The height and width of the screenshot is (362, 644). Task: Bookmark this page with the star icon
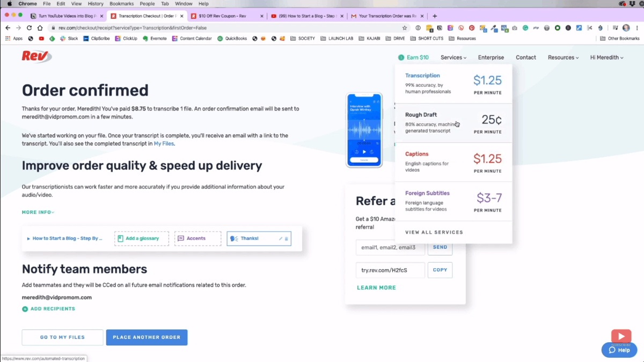[x=405, y=27]
